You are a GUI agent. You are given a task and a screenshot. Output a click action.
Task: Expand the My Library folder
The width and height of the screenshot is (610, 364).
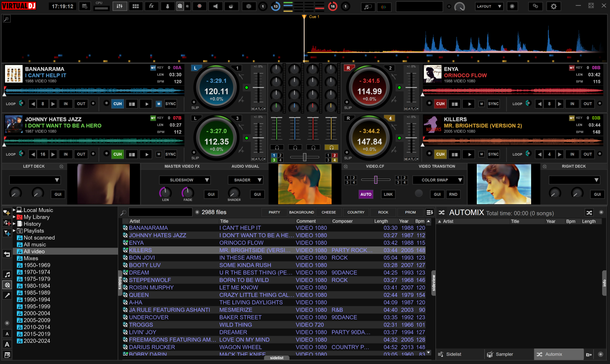[14, 217]
